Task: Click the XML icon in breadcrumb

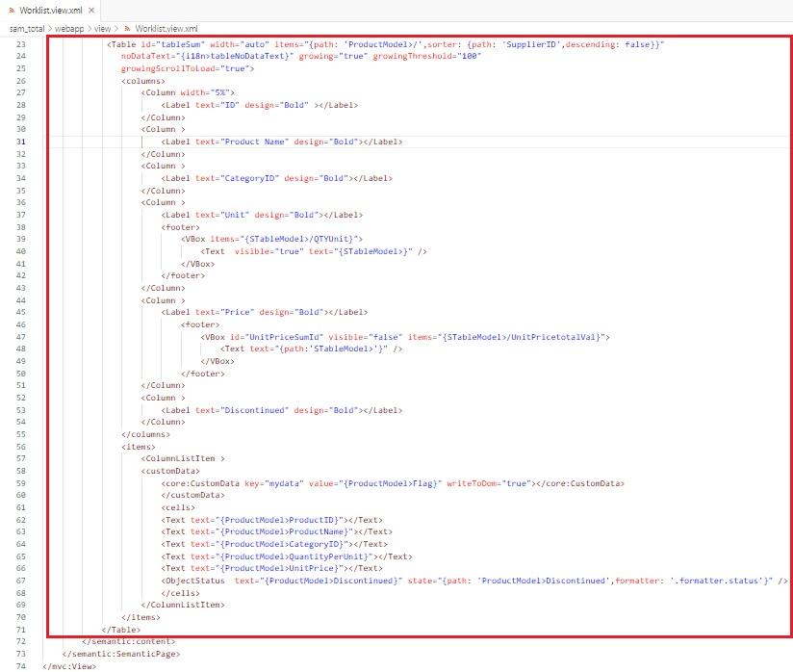Action: [x=127, y=29]
